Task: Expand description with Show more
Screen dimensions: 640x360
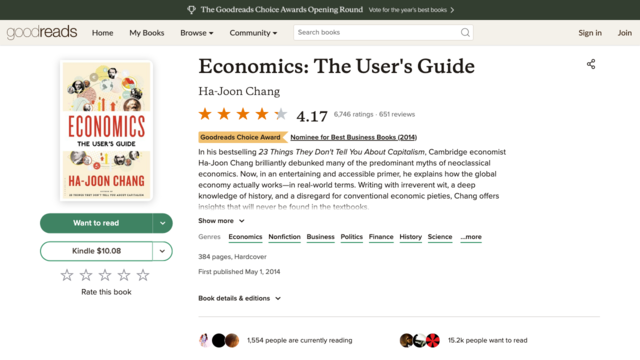Action: click(x=221, y=221)
